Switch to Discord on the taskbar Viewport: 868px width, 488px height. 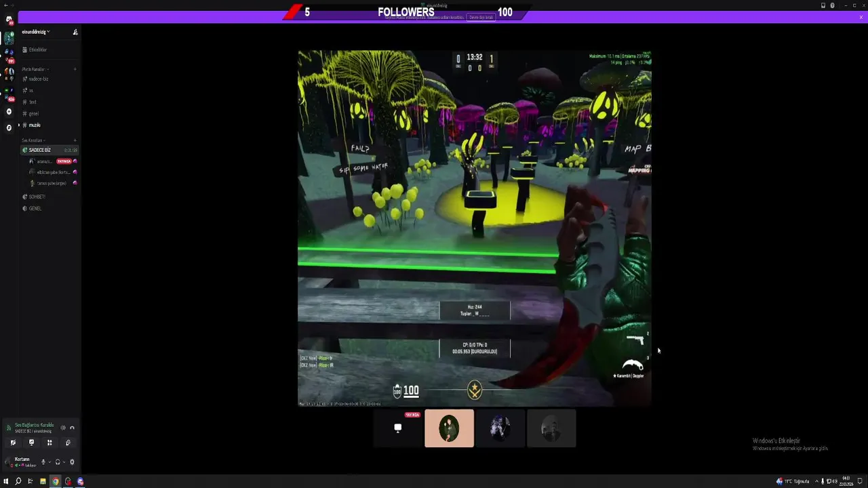80,481
